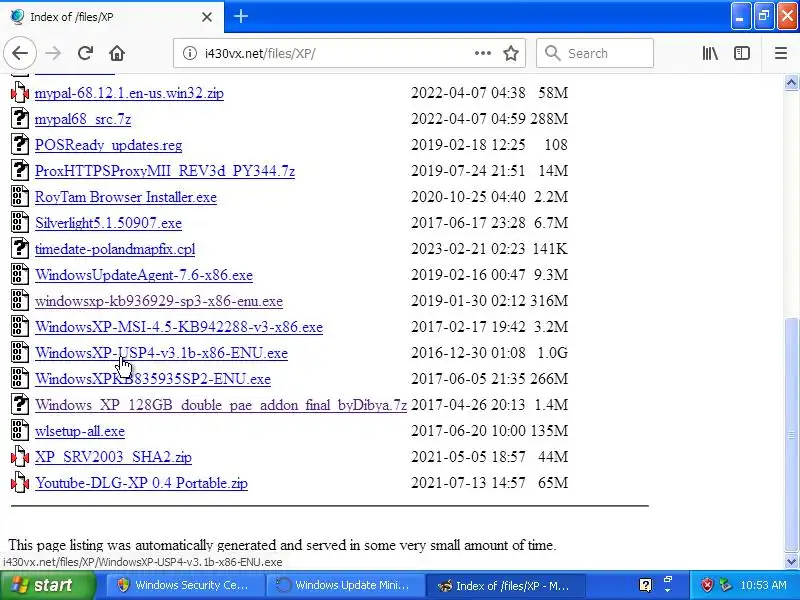Click the 10:53 AM system clock

point(763,585)
